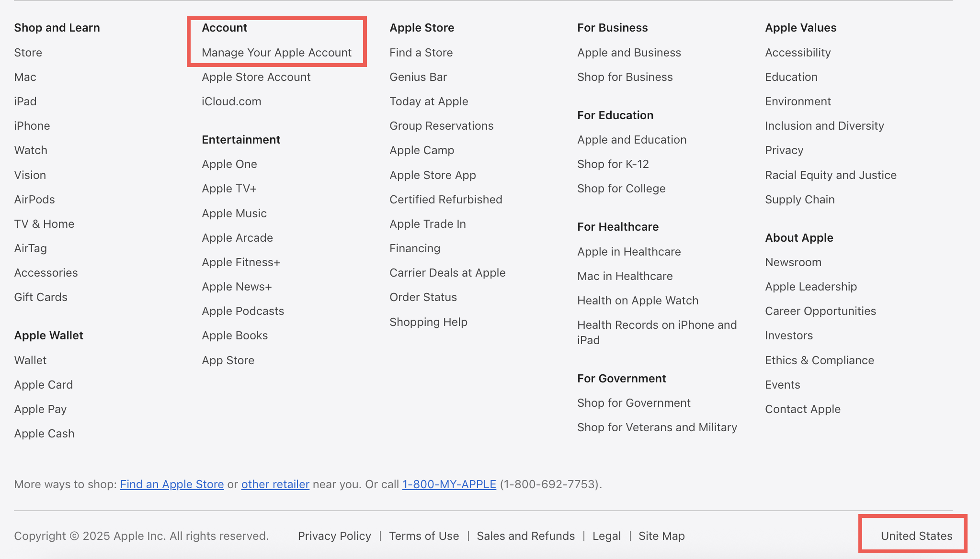Open Career Opportunities page
This screenshot has width=980, height=559.
tap(820, 311)
